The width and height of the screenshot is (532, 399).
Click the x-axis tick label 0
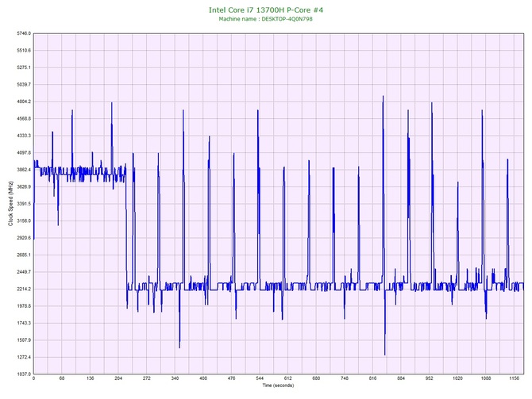click(x=33, y=378)
